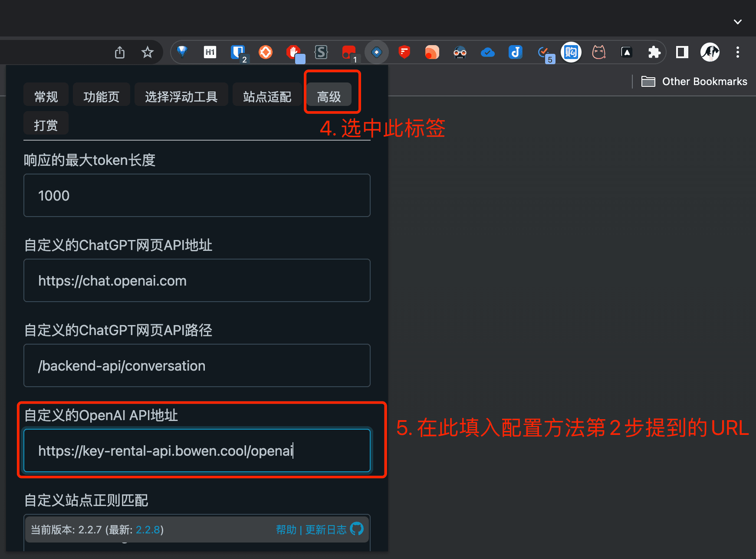756x559 pixels.
Task: Open the Other Bookmarks folder
Action: (694, 82)
